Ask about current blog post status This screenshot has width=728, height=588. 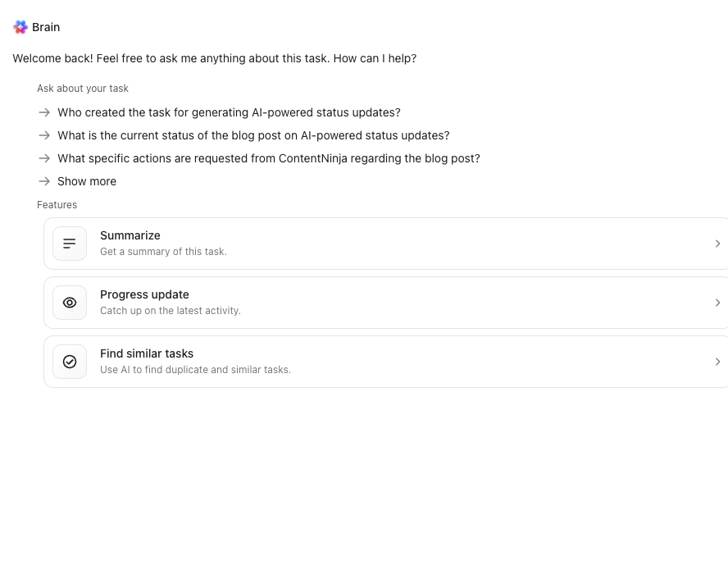click(x=253, y=135)
